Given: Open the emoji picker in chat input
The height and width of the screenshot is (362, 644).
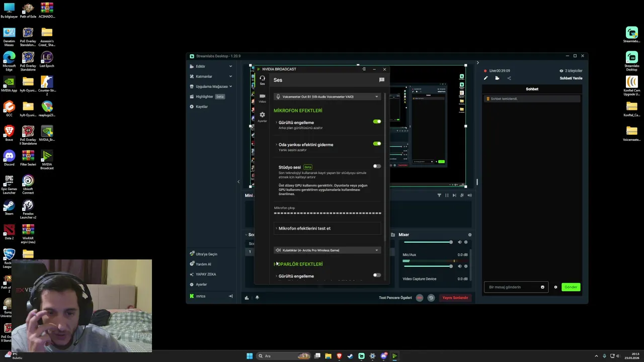Looking at the screenshot, I should click(542, 287).
